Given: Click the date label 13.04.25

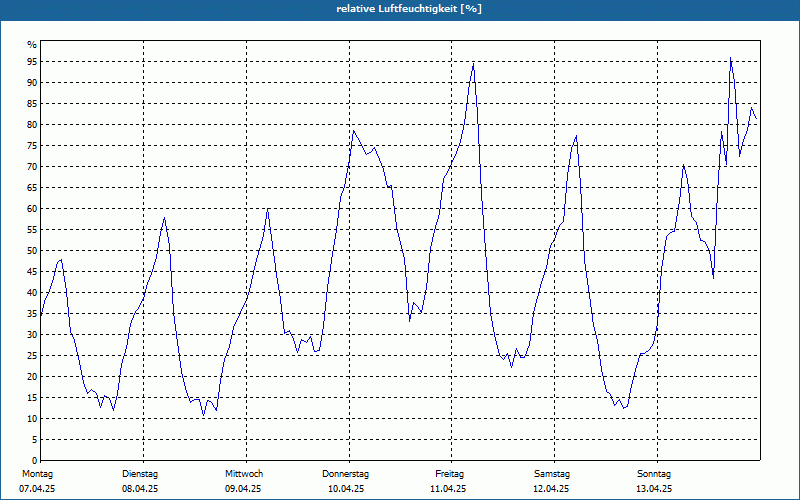Looking at the screenshot, I should (x=654, y=489).
